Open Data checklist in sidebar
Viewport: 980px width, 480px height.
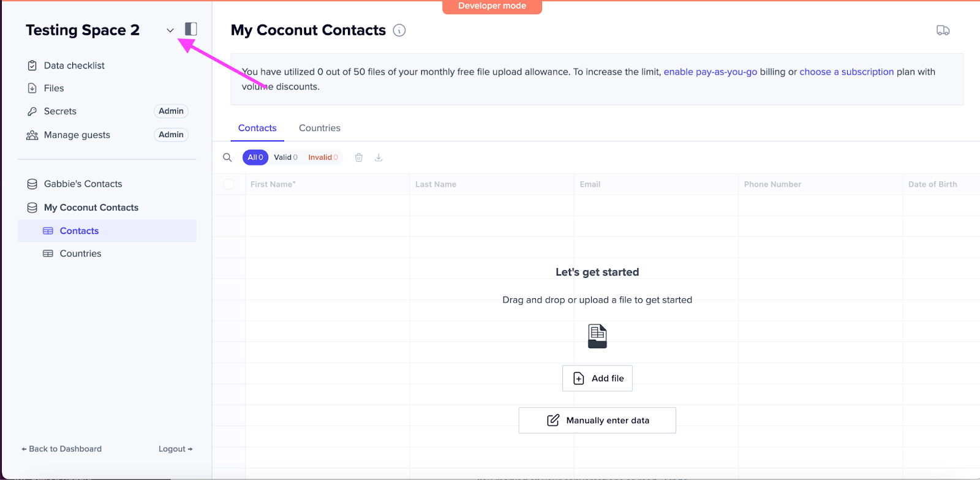point(74,66)
